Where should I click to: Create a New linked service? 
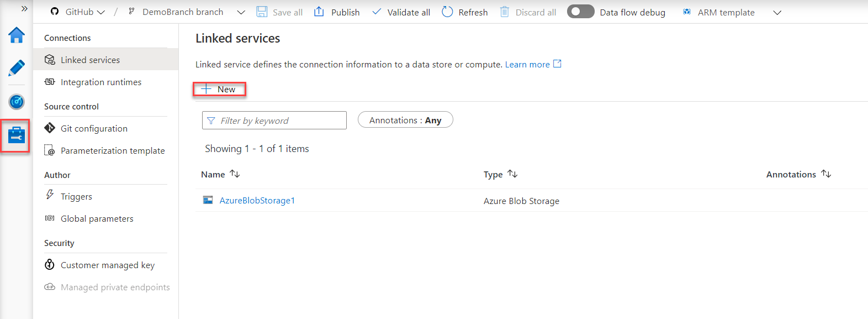[219, 90]
